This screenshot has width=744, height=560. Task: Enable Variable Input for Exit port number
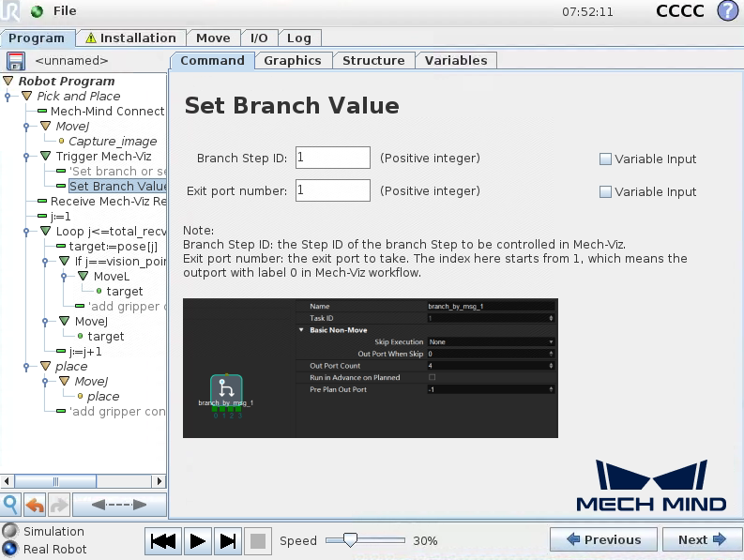605,191
